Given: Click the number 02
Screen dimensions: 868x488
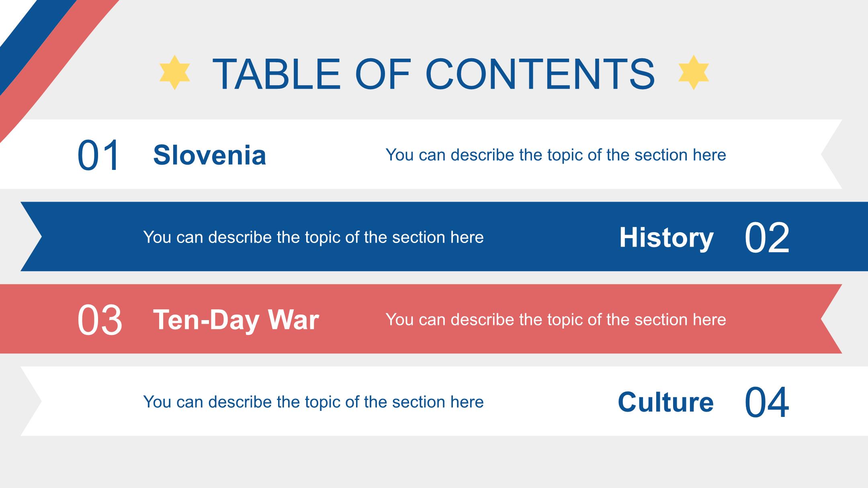Looking at the screenshot, I should pyautogui.click(x=767, y=238).
